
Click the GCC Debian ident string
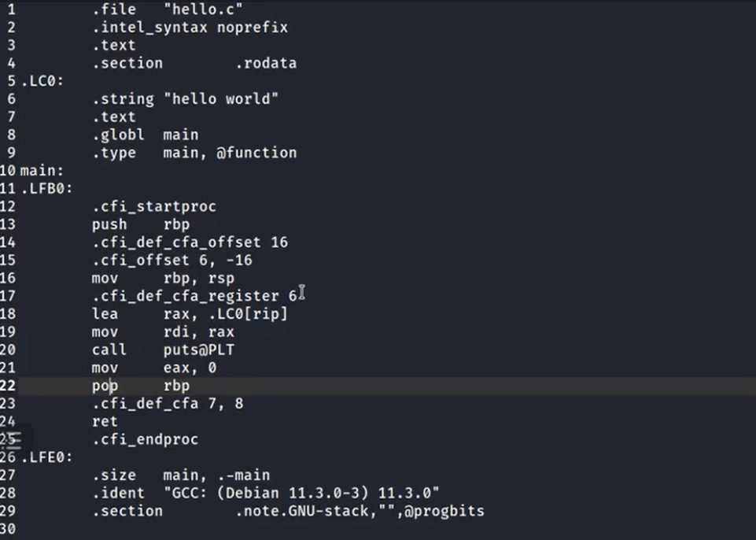(x=301, y=494)
